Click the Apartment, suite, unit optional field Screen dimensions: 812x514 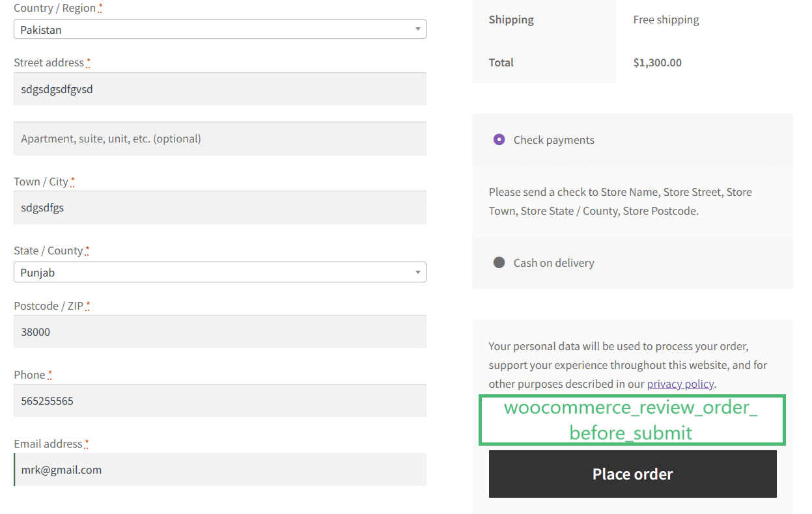[x=220, y=139]
